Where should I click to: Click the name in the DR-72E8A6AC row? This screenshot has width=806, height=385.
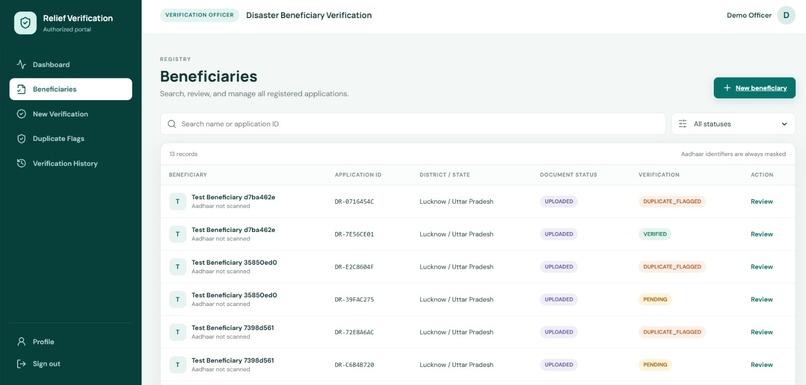233,328
